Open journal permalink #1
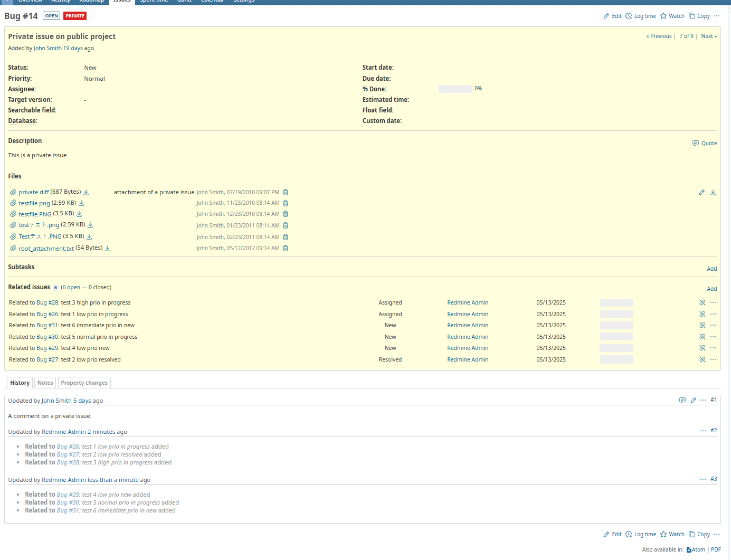The image size is (731, 560). click(714, 400)
